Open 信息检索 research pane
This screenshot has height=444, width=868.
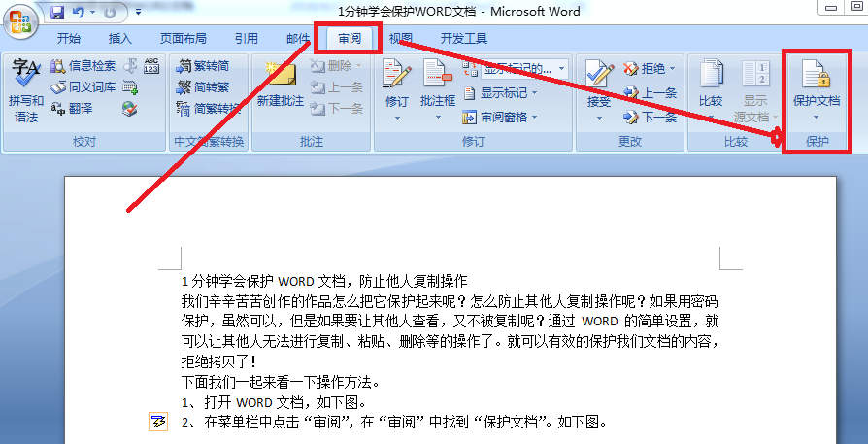83,66
